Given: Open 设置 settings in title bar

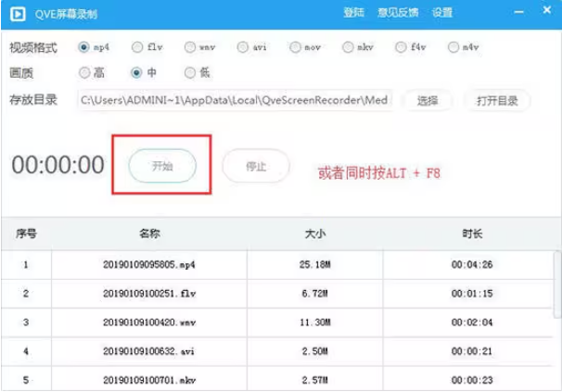Looking at the screenshot, I should tap(442, 13).
